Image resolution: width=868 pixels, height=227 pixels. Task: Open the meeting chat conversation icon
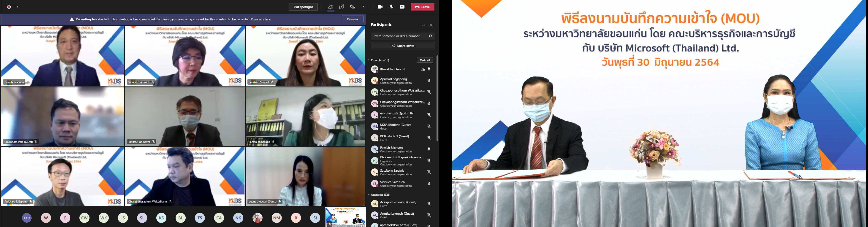point(342,7)
